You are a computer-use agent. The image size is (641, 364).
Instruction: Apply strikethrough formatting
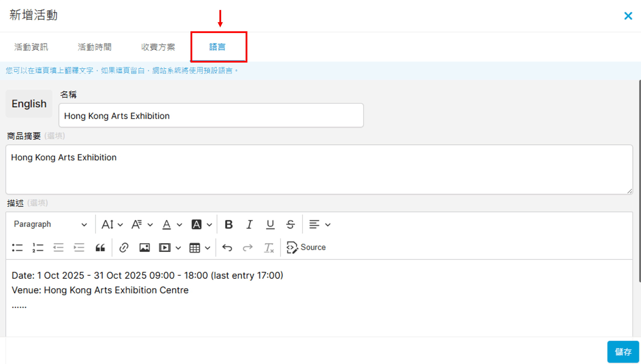click(290, 224)
